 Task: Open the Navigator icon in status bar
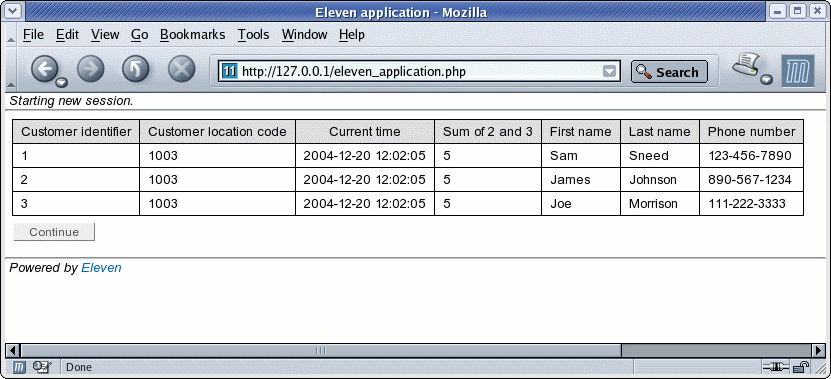click(x=19, y=367)
